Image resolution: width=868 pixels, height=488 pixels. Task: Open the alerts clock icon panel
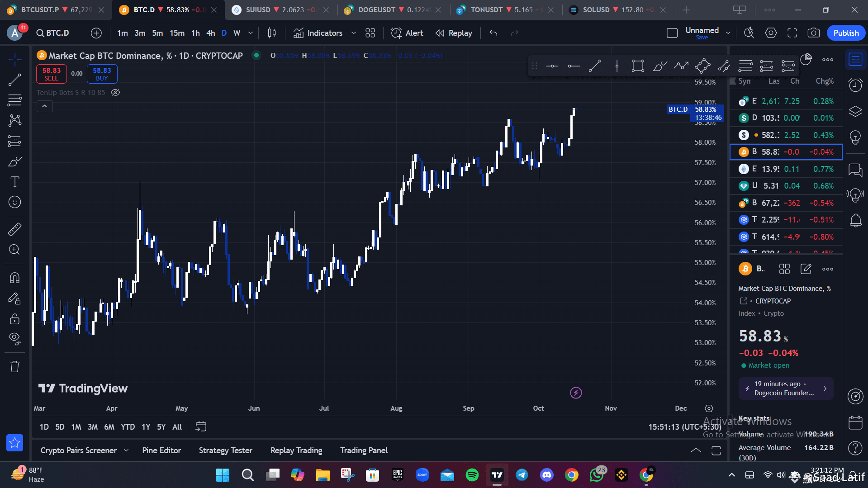(x=855, y=85)
